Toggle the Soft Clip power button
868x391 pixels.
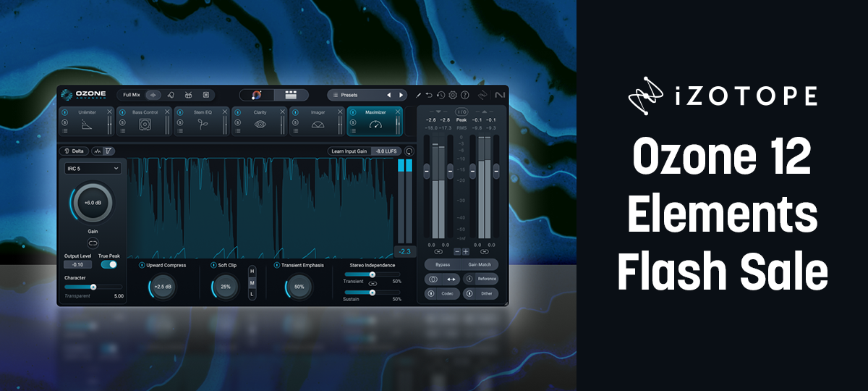point(213,266)
